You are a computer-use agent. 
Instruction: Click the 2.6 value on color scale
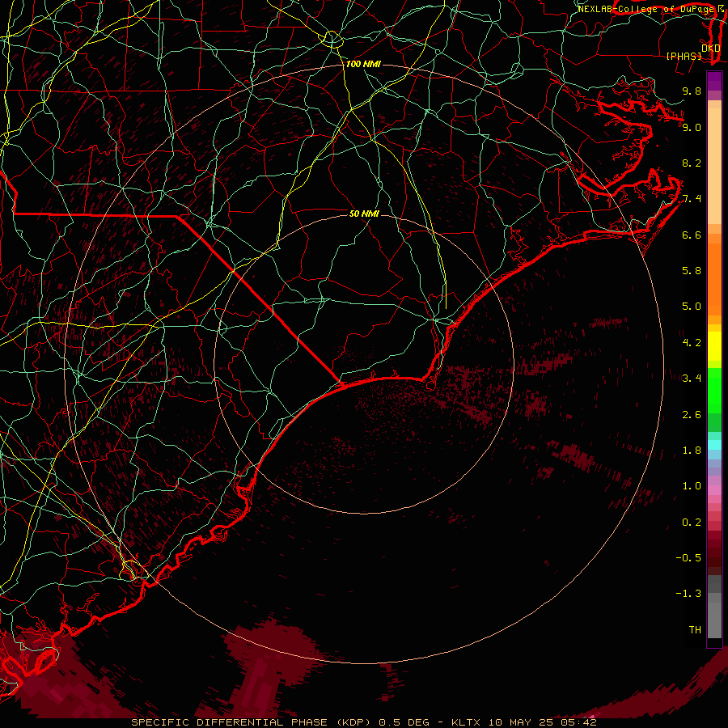tap(692, 415)
